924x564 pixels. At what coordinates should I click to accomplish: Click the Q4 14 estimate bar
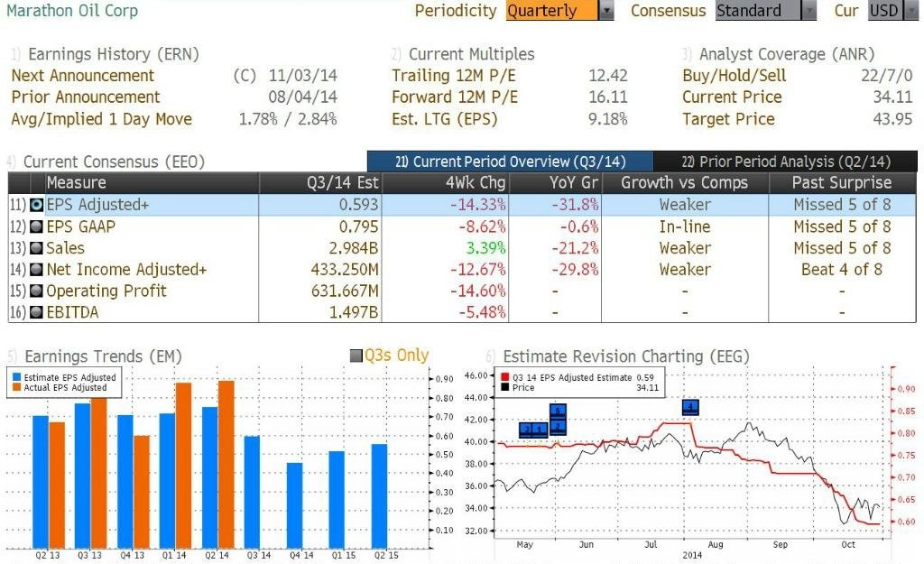coord(295,505)
